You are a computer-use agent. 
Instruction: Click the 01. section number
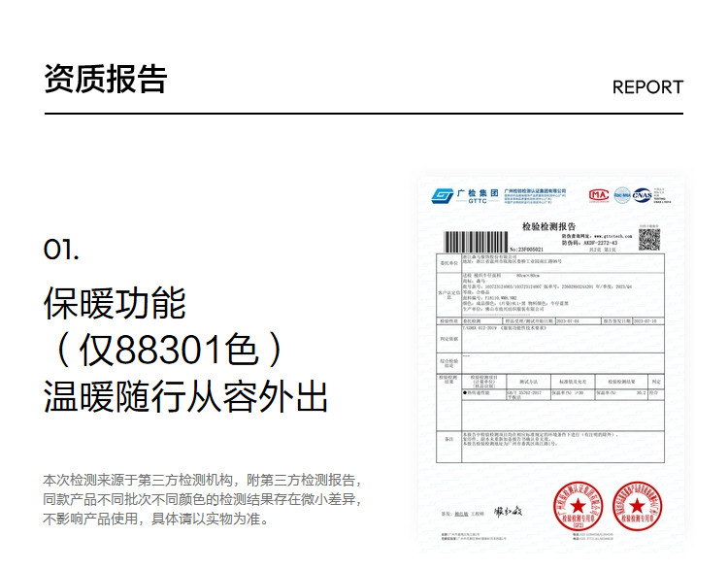click(61, 250)
